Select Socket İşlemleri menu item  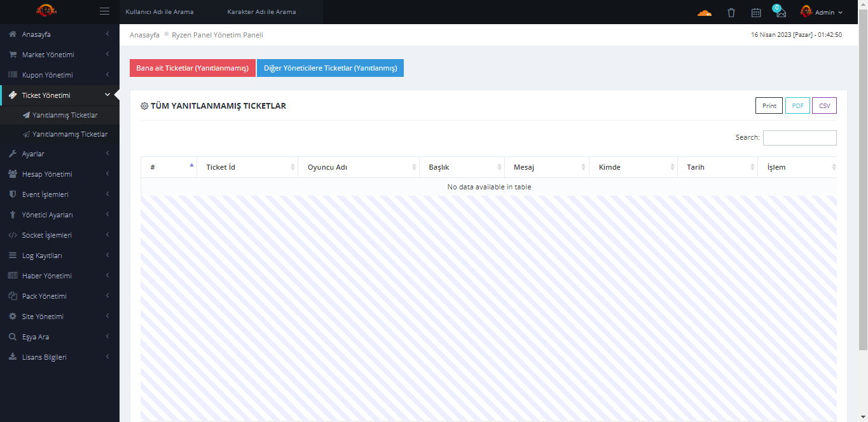click(60, 235)
